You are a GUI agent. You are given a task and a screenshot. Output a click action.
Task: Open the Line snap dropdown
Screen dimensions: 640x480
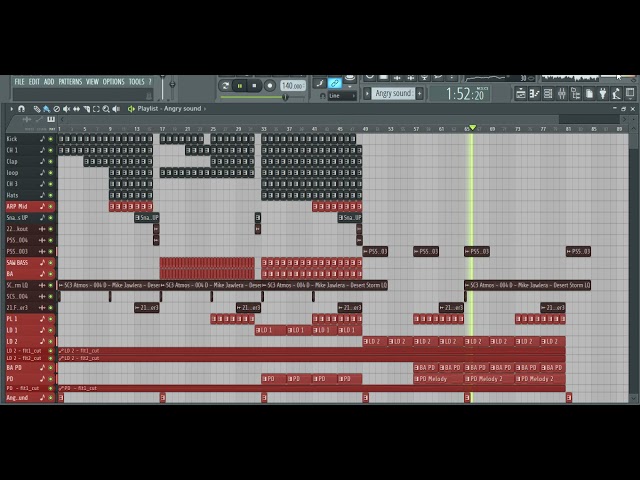point(342,96)
